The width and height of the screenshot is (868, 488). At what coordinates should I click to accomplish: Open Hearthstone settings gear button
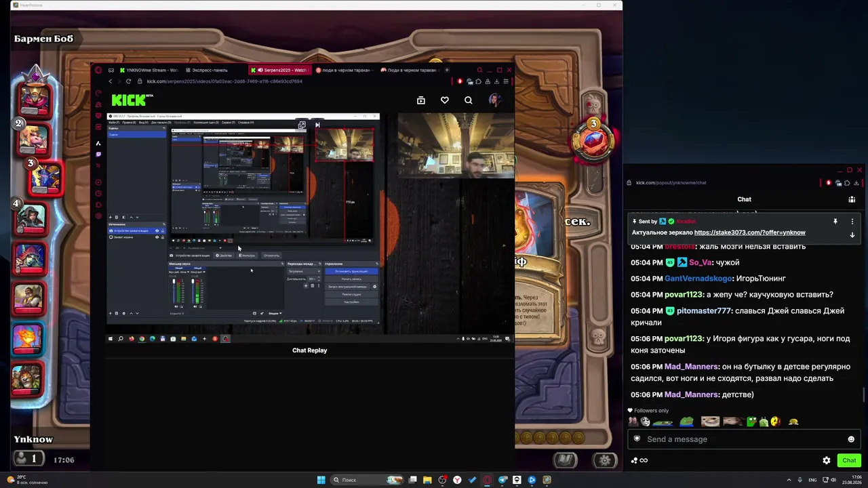pyautogui.click(x=604, y=460)
